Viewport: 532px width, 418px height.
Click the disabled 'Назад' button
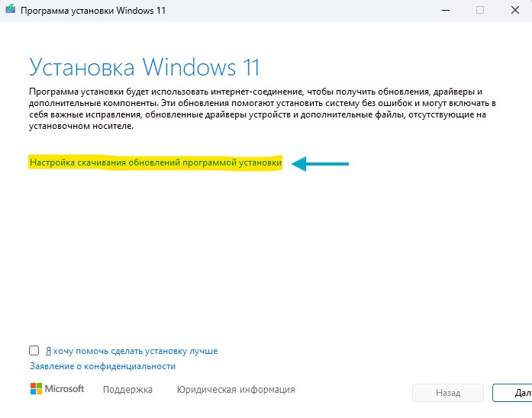tap(448, 393)
